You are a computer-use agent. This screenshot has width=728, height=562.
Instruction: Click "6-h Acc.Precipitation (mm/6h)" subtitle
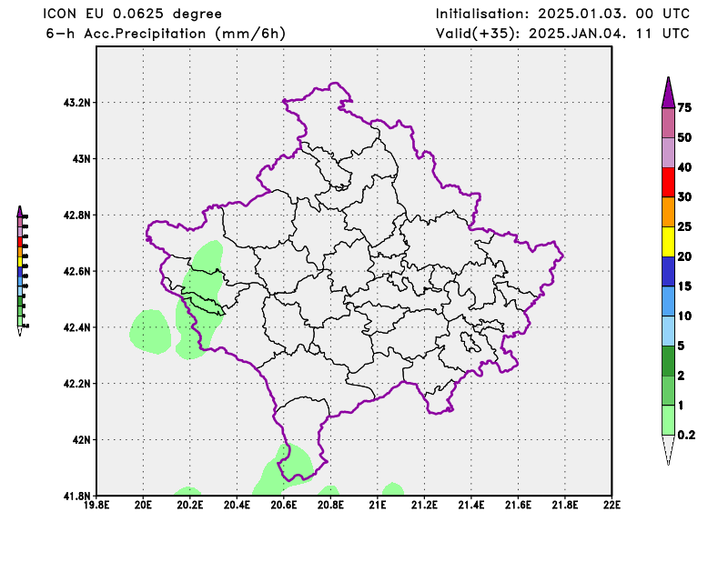pos(166,34)
